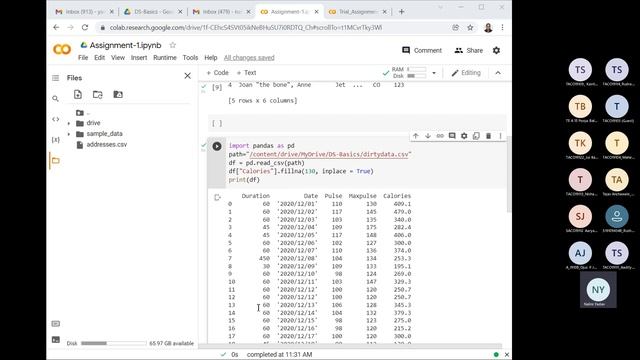Screen dimensions: 640x360
Task: Star the Assignment-1 notebook
Action: (x=173, y=45)
